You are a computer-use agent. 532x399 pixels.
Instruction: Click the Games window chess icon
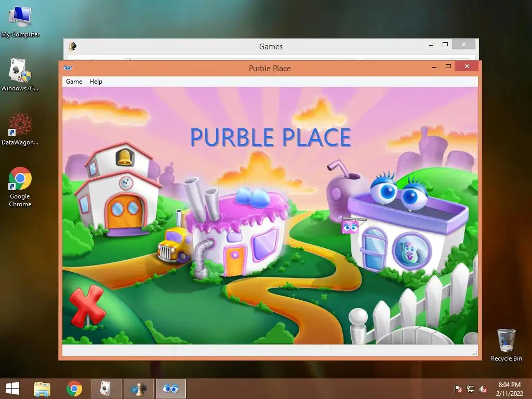click(72, 46)
